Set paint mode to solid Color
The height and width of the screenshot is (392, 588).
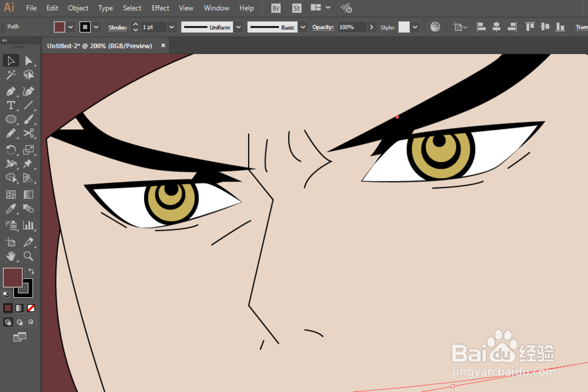tap(8, 308)
